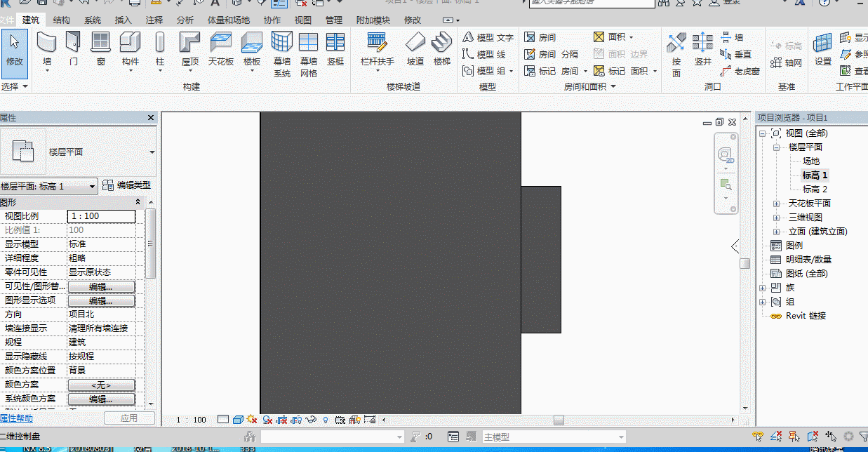This screenshot has height=452, width=868.
Task: Select the 楼梯 (Stair) tool
Action: (442, 49)
